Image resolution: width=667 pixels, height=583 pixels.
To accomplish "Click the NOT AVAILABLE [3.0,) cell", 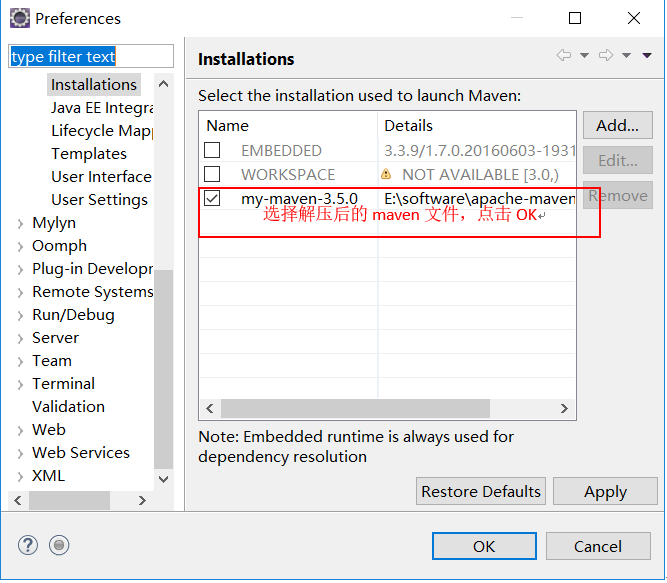I will (480, 175).
